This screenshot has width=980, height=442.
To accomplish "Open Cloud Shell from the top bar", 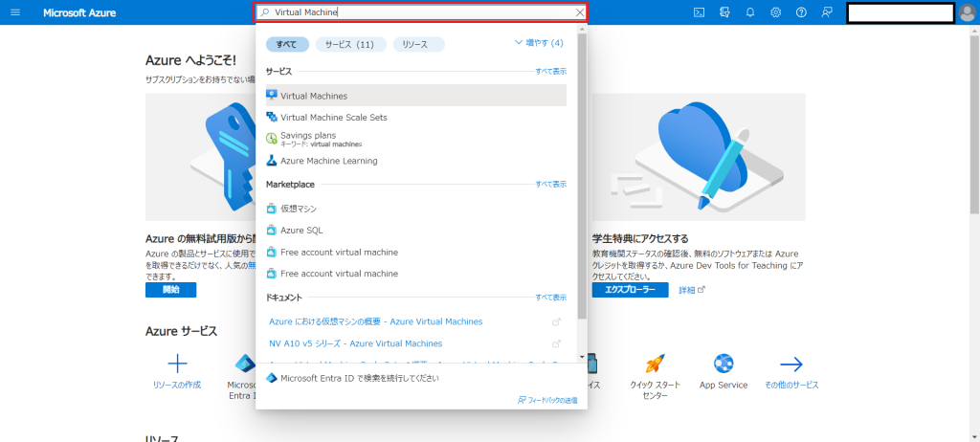I will tap(700, 12).
